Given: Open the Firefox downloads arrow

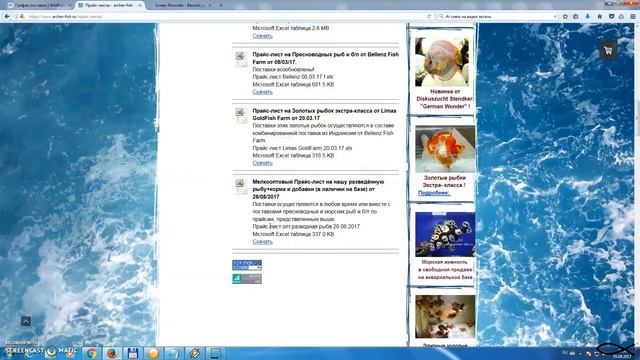Looking at the screenshot, I should (x=588, y=16).
